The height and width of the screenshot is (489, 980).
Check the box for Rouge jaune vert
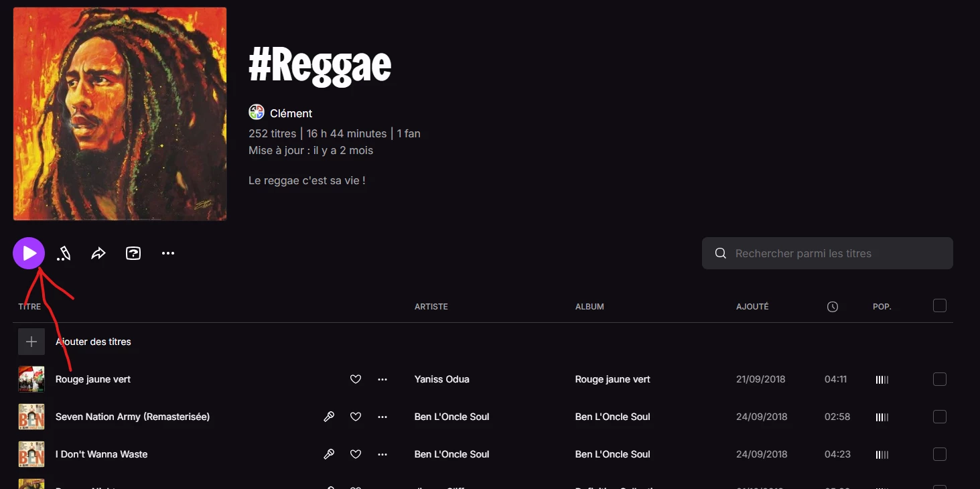940,379
